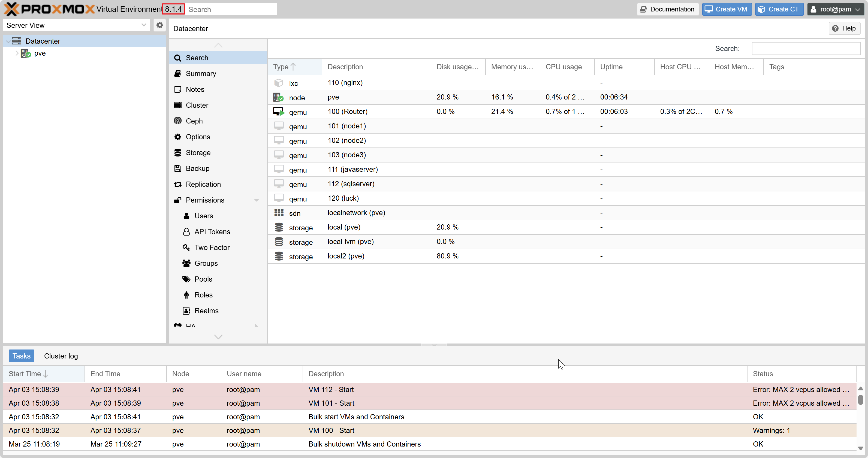Click the lxc container icon for nginx

(x=279, y=83)
